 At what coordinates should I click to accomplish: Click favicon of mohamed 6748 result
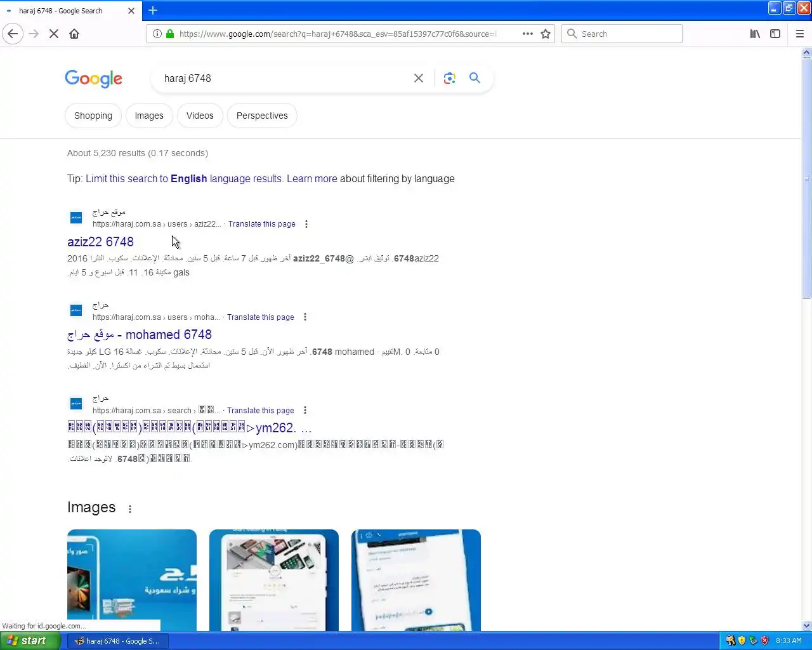[76, 311]
